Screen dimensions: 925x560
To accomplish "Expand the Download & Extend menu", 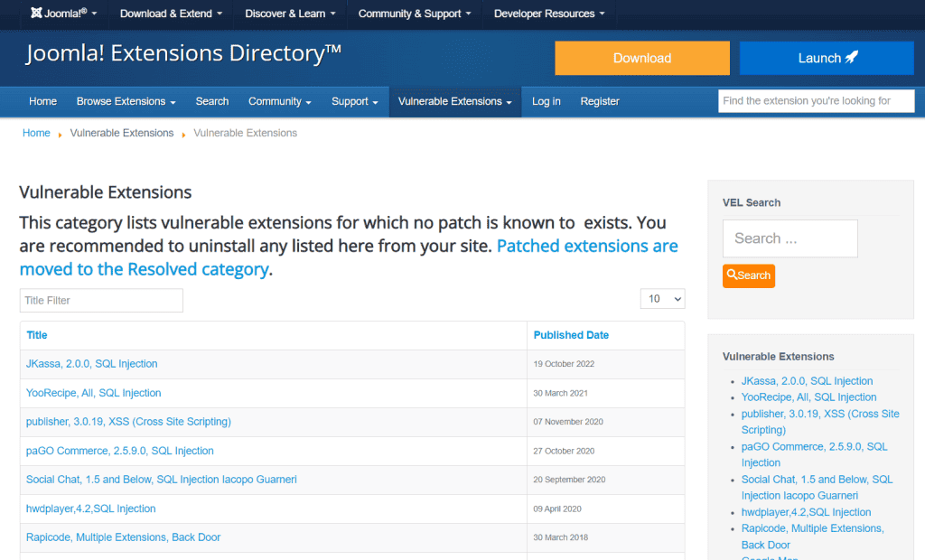I will 171,14.
